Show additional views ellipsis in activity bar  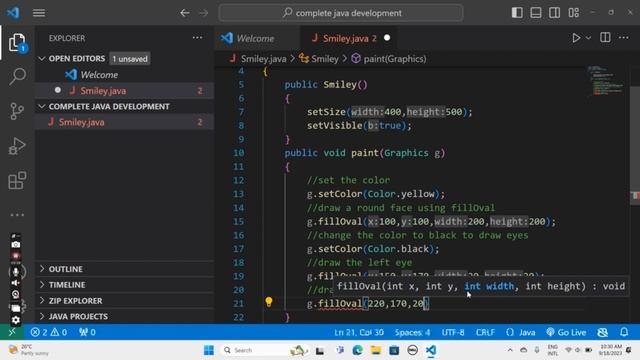click(x=17, y=215)
